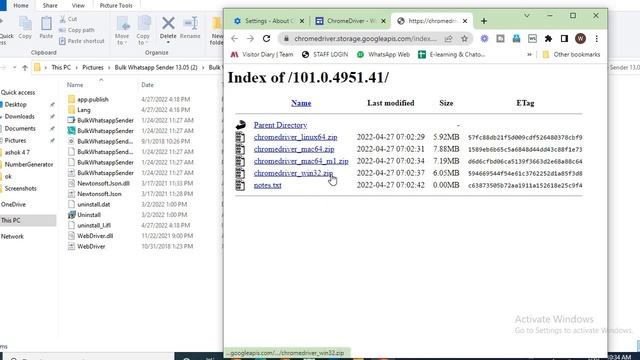The image size is (640, 360).
Task: Select app.publish folder in file list
Action: pyautogui.click(x=93, y=99)
